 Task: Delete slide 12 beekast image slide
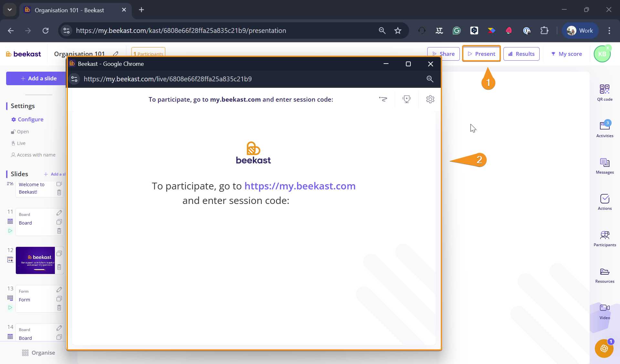click(59, 267)
